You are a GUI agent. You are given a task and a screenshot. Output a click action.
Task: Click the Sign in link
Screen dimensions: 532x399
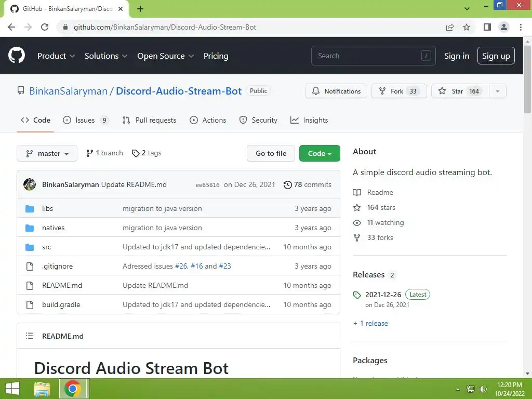tap(457, 56)
